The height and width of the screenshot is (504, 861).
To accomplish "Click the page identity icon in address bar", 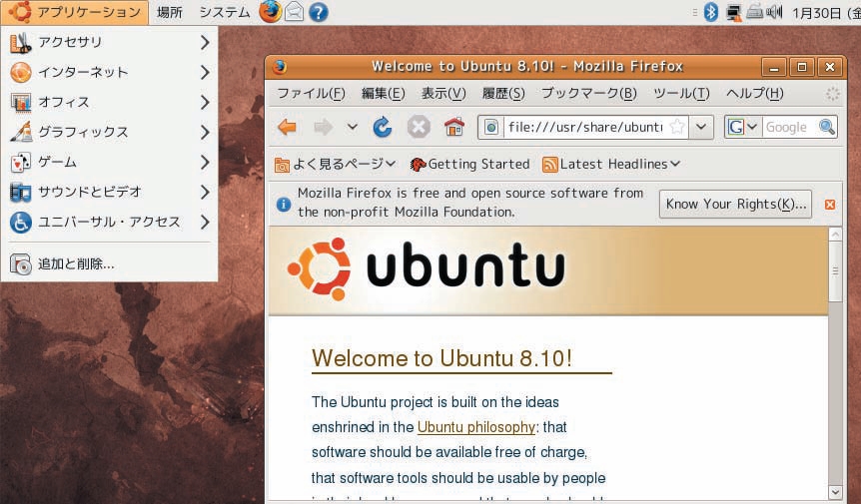I will (x=491, y=127).
